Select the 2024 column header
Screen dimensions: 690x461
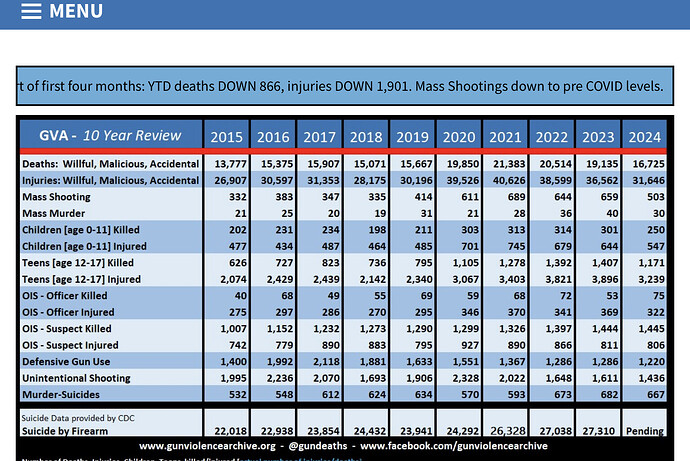point(645,137)
